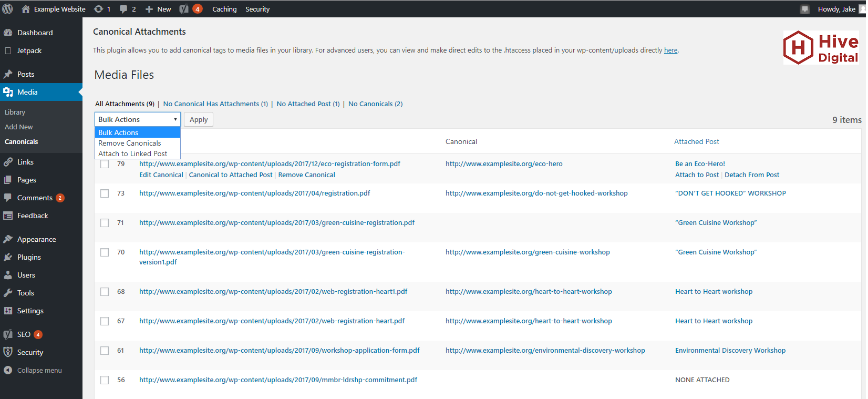
Task: Click the NONE ATTACHED text
Action: pyautogui.click(x=702, y=380)
